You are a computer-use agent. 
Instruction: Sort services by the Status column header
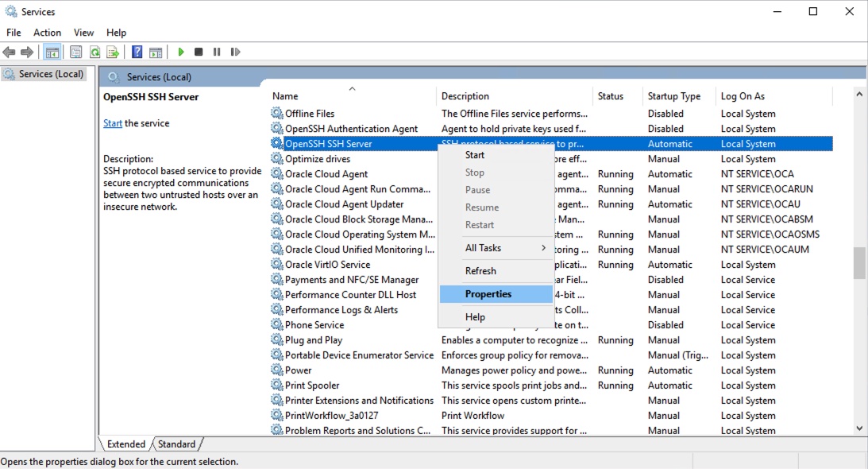pyautogui.click(x=611, y=95)
